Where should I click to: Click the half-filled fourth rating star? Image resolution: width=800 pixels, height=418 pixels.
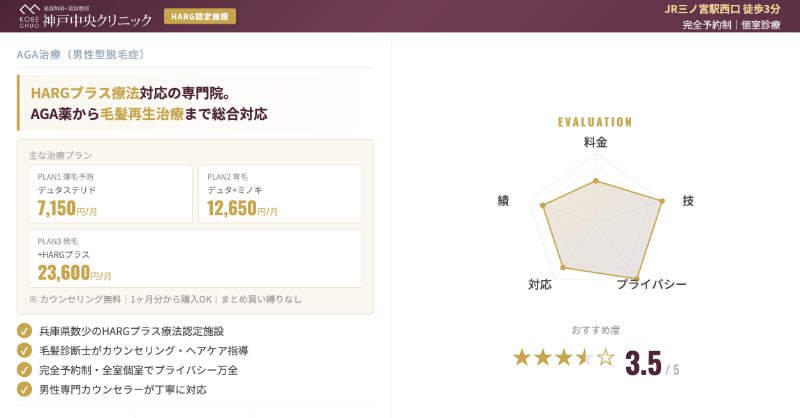585,358
